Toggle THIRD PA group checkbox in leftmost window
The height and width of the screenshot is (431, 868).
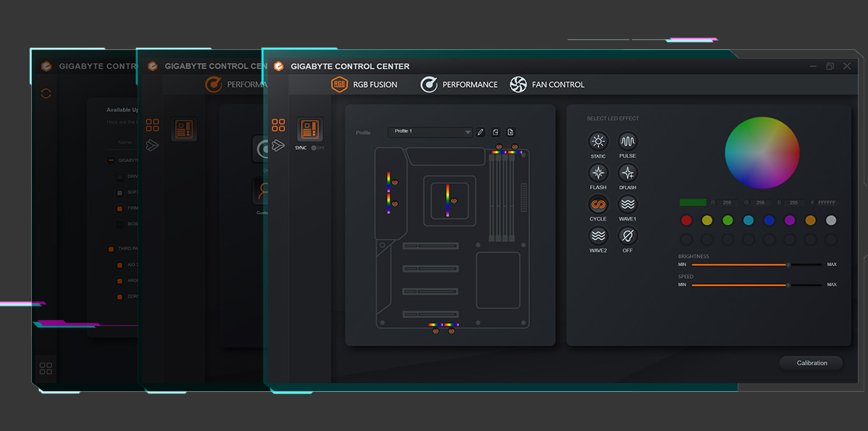click(111, 249)
